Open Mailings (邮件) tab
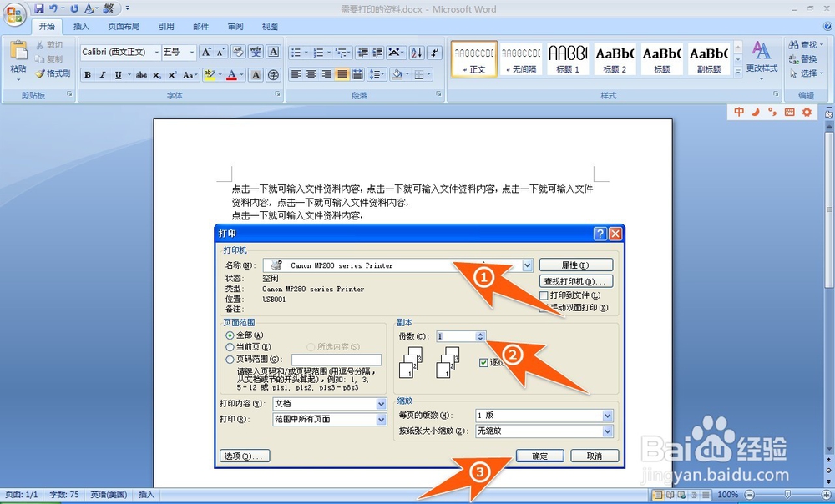This screenshot has width=835, height=504. (x=200, y=26)
